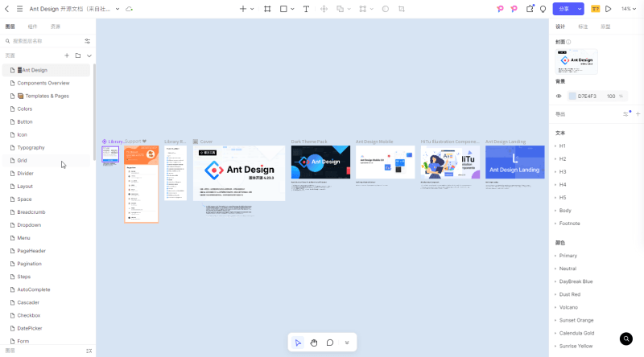This screenshot has width=644, height=357.
Task: Select the Ant Design Mobile frame
Action: tap(386, 162)
